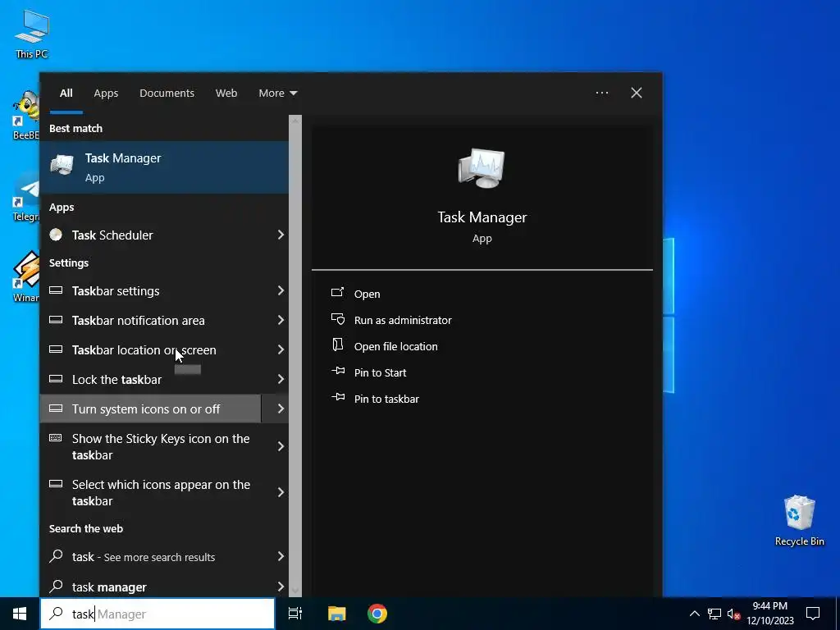The width and height of the screenshot is (840, 630).
Task: Search the web for task manager
Action: [x=151, y=587]
